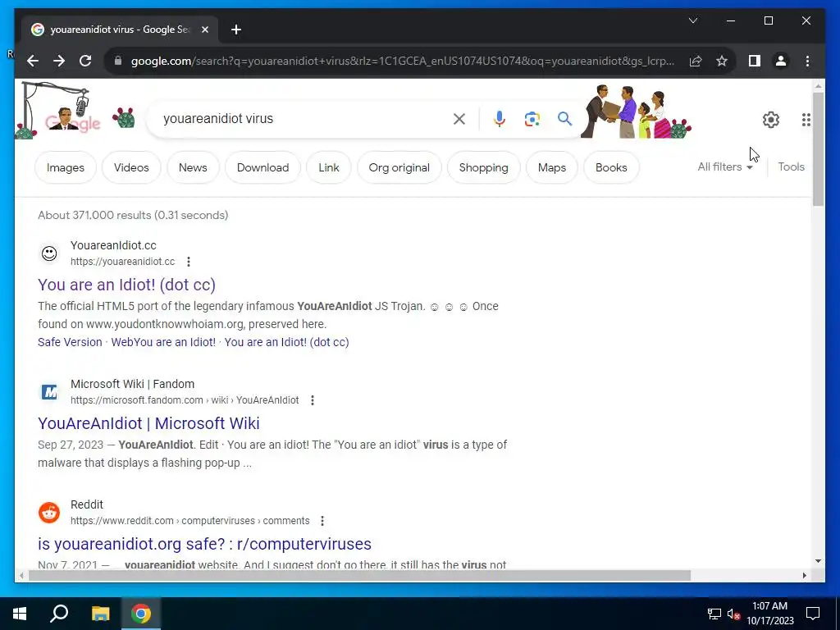Filter results by Images

66,167
